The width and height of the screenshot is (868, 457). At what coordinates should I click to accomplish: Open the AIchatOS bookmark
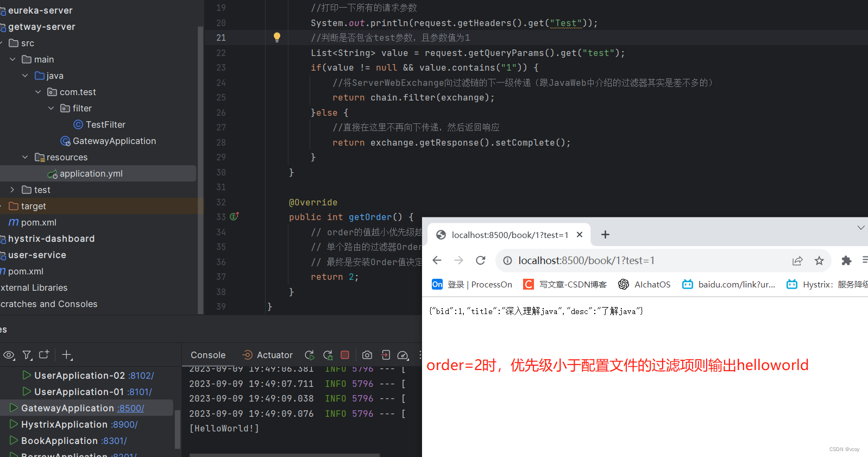click(x=644, y=284)
